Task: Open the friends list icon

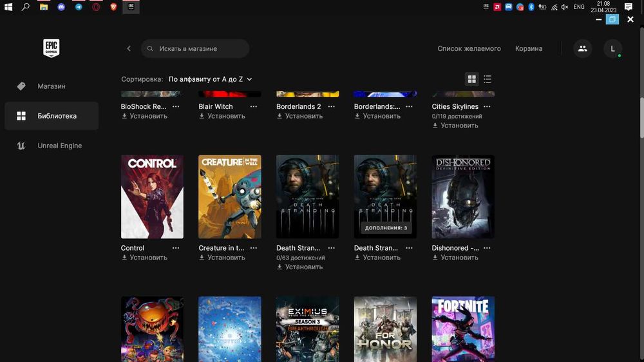Action: [582, 48]
